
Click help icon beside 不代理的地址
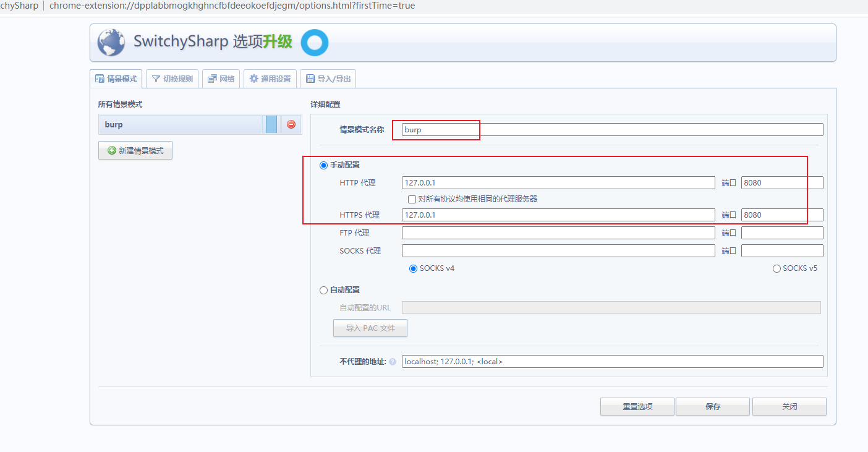click(x=393, y=362)
